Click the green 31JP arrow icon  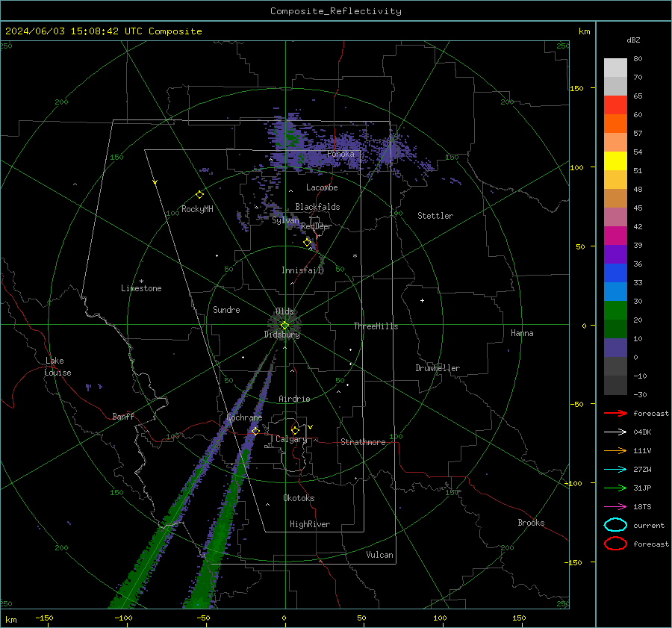615,488
